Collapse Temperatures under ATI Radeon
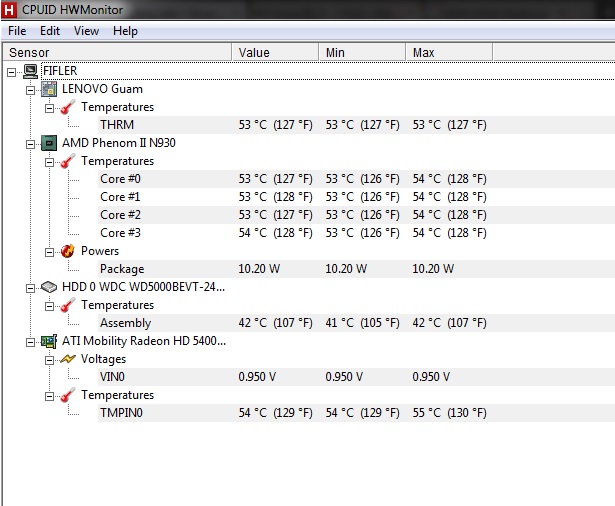Screen dimensions: 615x506 [49, 396]
